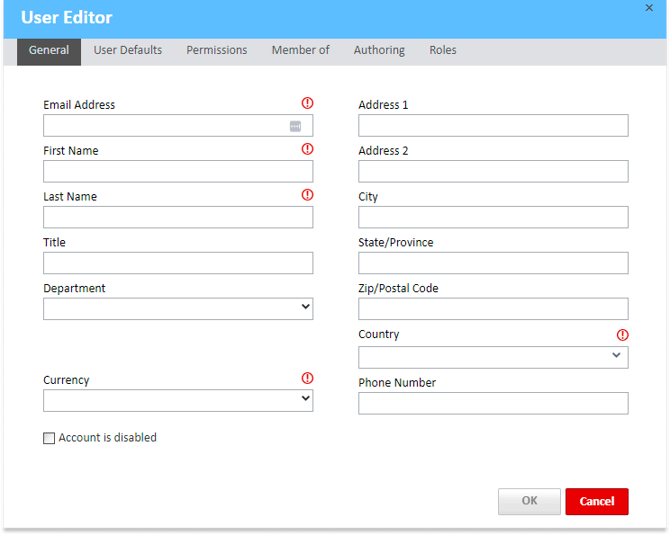This screenshot has width=670, height=535.
Task: Open the Department dropdown
Action: [x=178, y=309]
